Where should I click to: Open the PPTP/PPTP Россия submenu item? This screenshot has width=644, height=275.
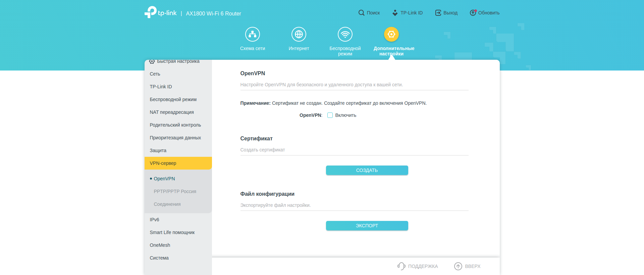coord(175,191)
